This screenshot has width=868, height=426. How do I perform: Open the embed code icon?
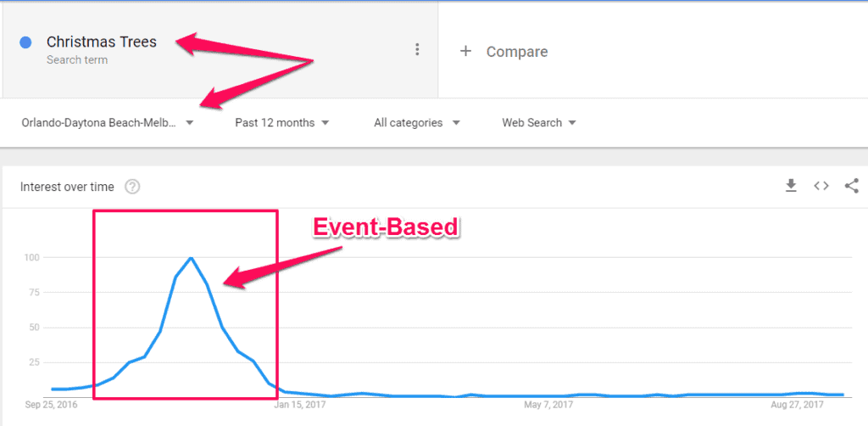coord(821,186)
